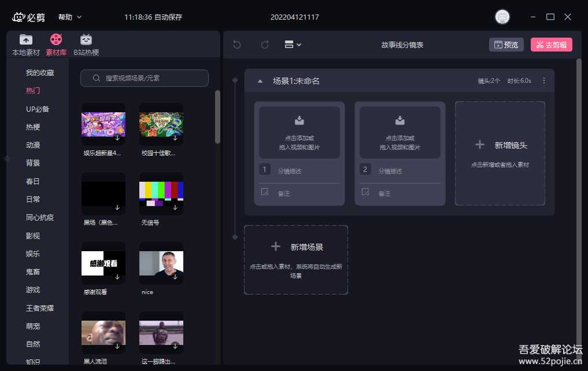The height and width of the screenshot is (371, 588).
Task: Select the 动漫 category in sidebar
Action: 33,145
